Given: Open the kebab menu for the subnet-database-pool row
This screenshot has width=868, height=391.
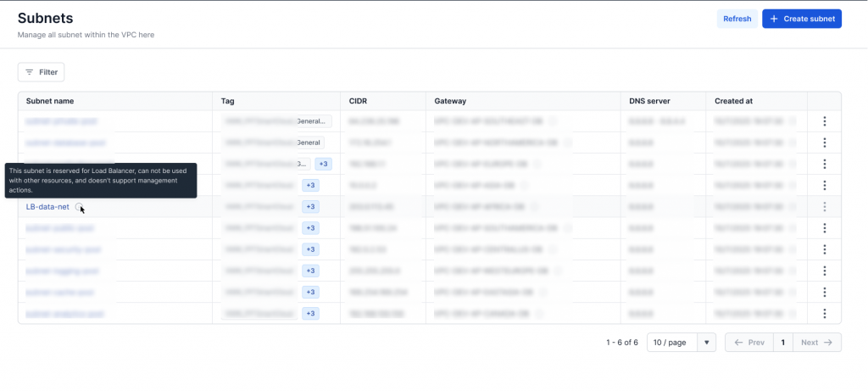Looking at the screenshot, I should click(824, 142).
